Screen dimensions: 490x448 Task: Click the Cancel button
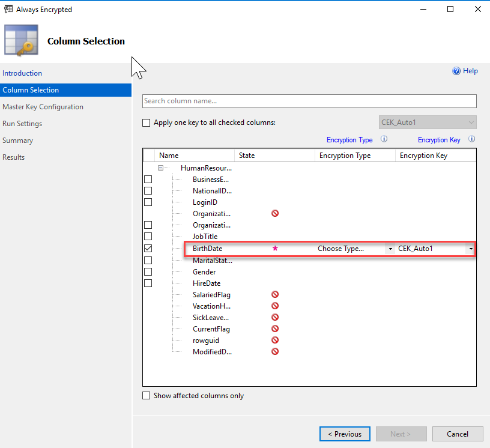[458, 434]
